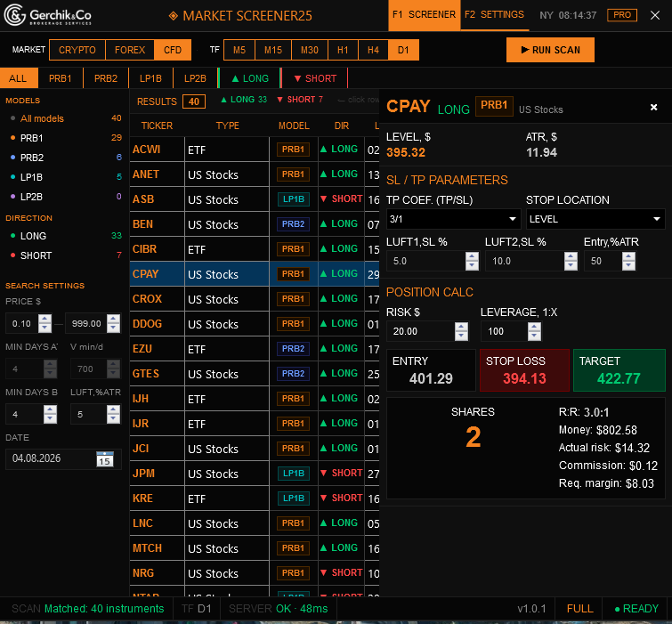
Task: Select the MTCH row
Action: pyautogui.click(x=255, y=548)
